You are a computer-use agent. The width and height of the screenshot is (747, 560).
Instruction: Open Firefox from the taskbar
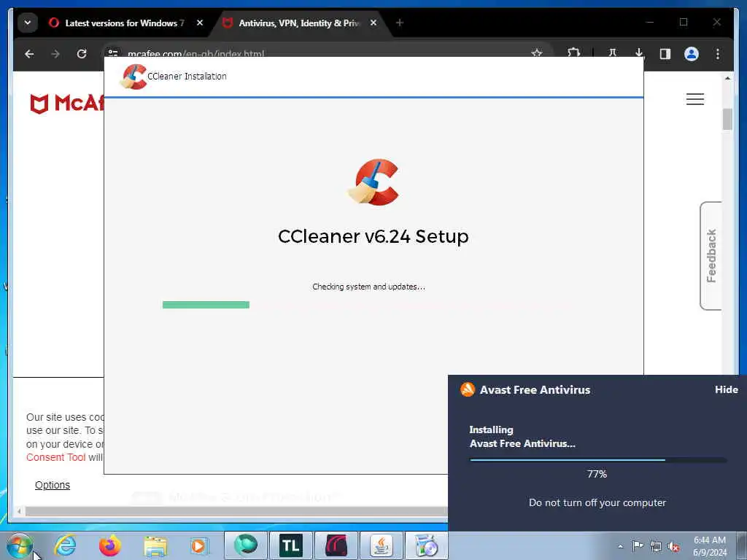tap(109, 545)
